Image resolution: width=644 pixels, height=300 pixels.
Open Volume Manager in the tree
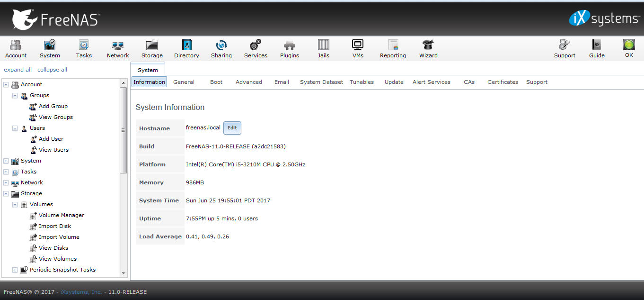(x=62, y=215)
